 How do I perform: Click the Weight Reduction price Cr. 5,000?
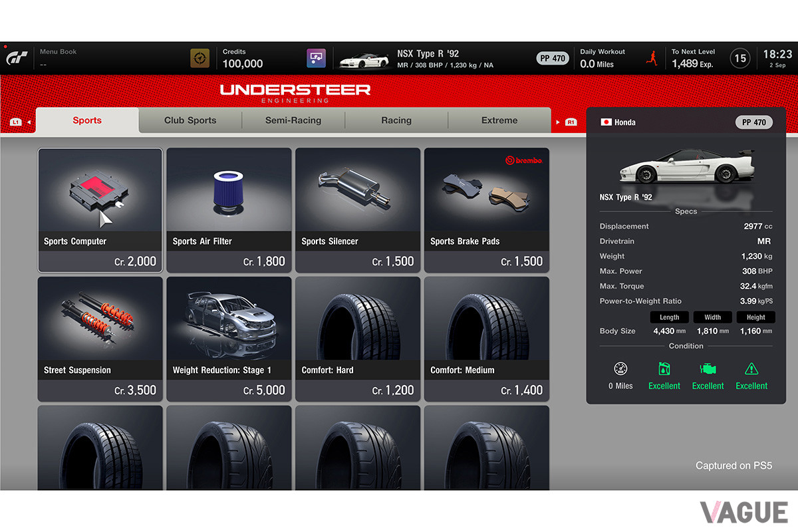point(264,390)
